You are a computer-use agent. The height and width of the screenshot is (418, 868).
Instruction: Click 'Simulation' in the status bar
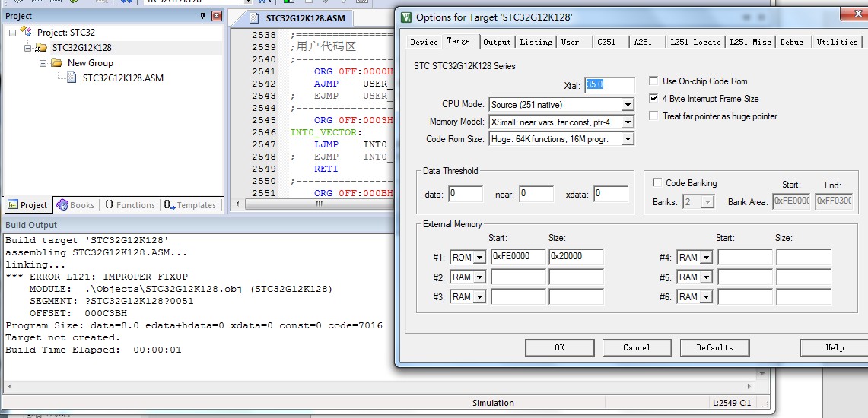pyautogui.click(x=493, y=403)
